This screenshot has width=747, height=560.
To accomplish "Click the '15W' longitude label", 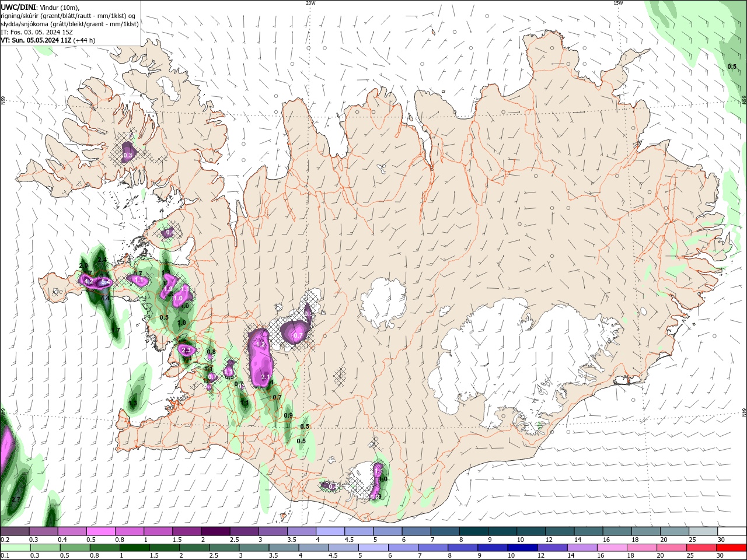I will click(x=618, y=3).
